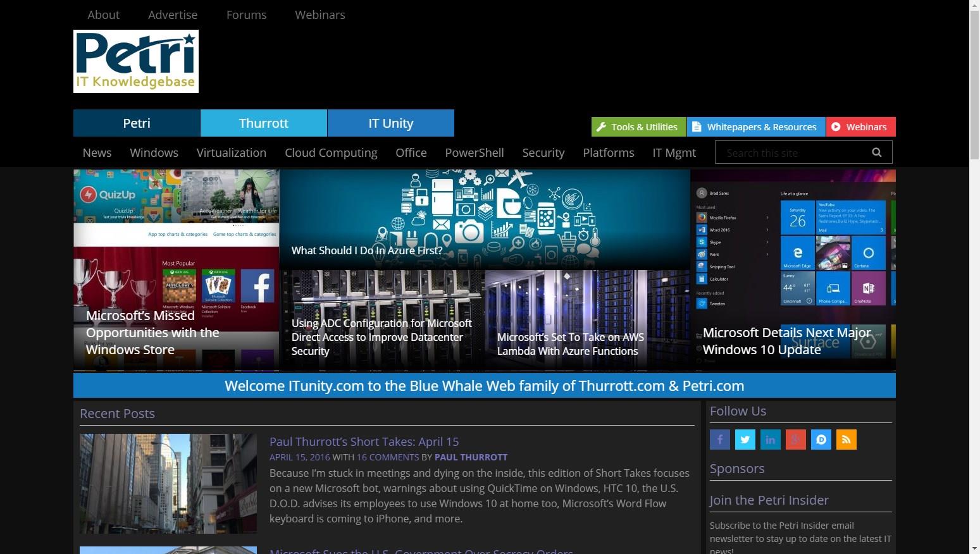Open the Platforms menu
This screenshot has width=980, height=554.
[609, 152]
